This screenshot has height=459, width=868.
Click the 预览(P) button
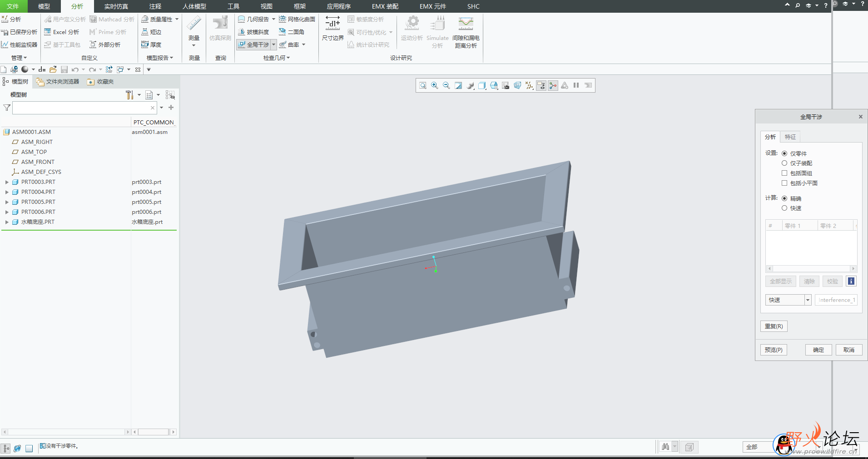tap(774, 350)
